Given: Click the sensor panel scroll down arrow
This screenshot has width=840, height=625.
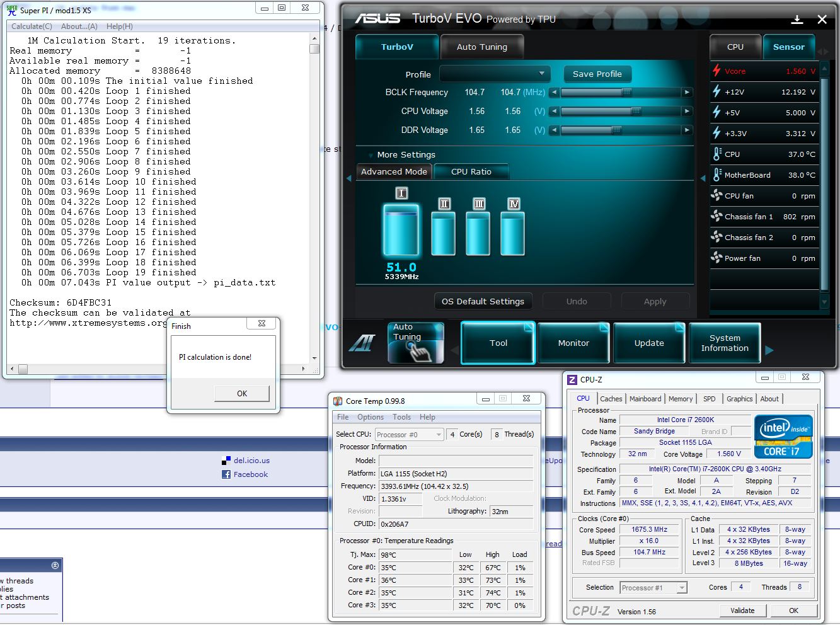Looking at the screenshot, I should 824,302.
